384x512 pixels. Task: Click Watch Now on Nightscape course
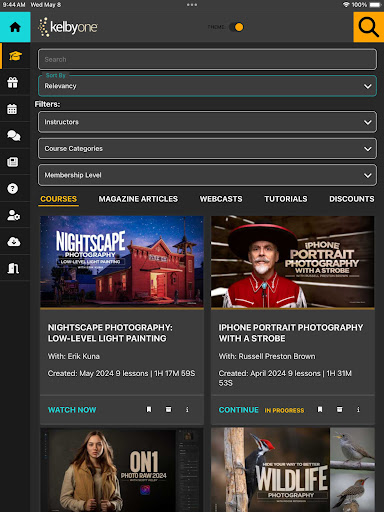[72, 410]
